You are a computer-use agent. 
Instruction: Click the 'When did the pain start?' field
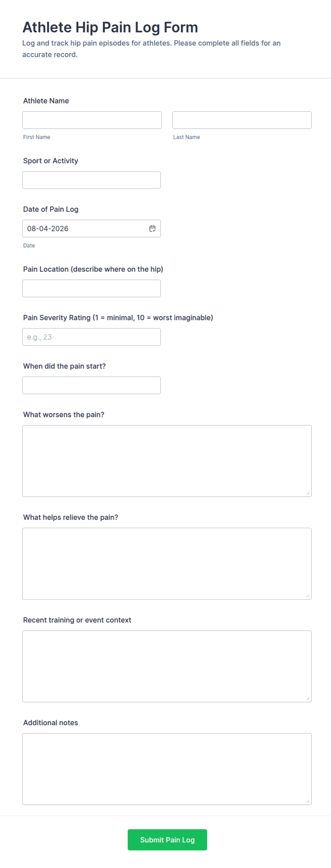tap(91, 385)
